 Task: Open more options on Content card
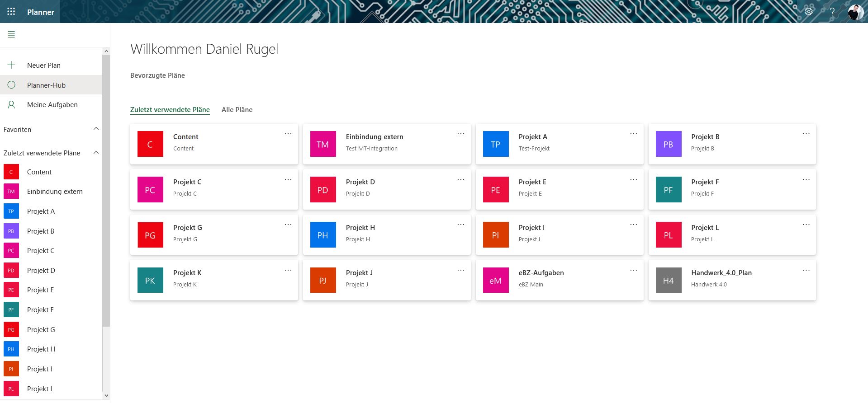point(288,134)
